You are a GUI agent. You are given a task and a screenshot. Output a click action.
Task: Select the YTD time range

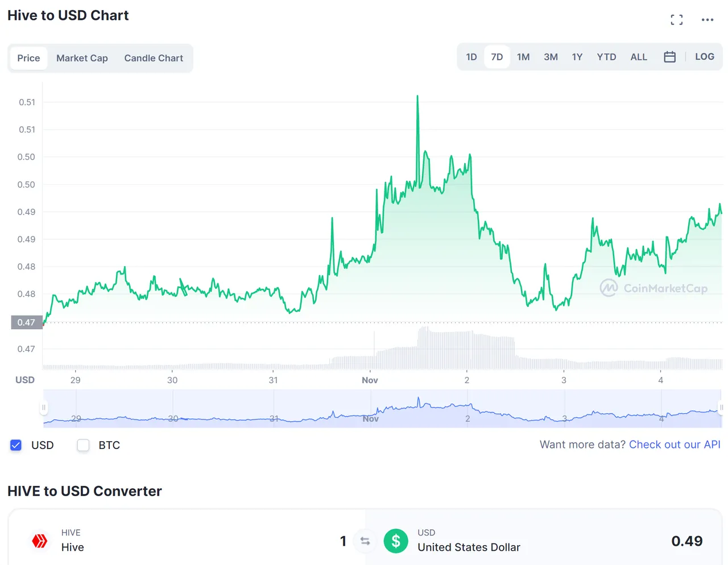[x=606, y=57]
